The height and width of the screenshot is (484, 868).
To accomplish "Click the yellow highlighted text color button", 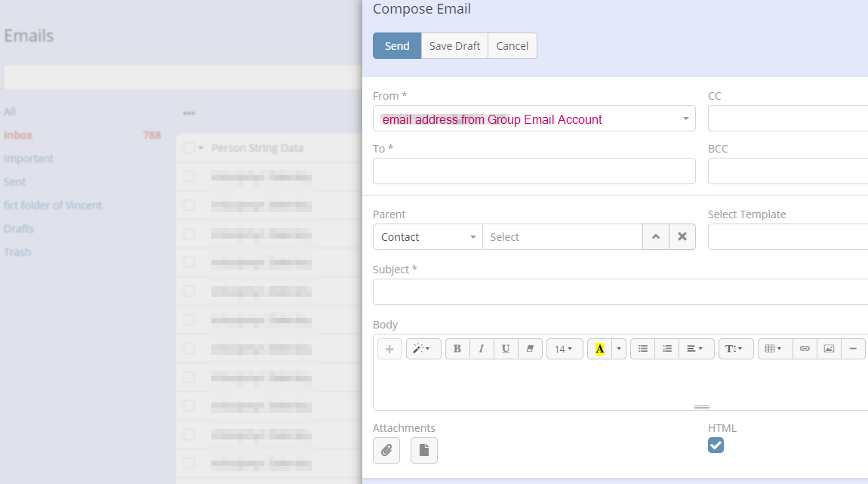I will [599, 349].
